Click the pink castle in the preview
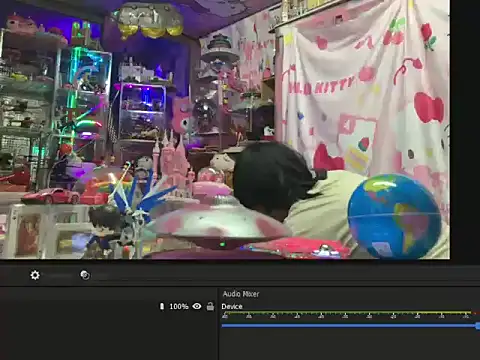 click(x=174, y=163)
